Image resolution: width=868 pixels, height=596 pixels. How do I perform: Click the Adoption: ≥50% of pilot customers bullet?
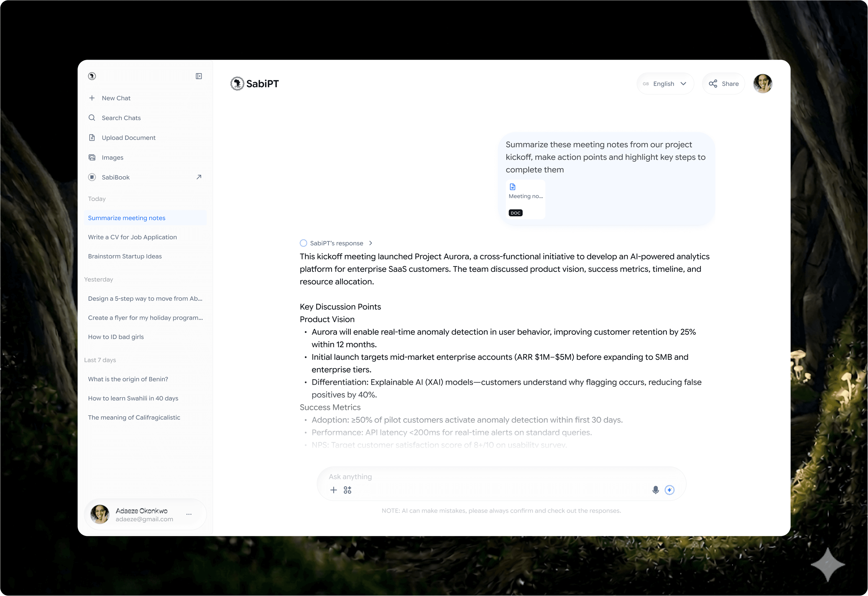(x=467, y=420)
